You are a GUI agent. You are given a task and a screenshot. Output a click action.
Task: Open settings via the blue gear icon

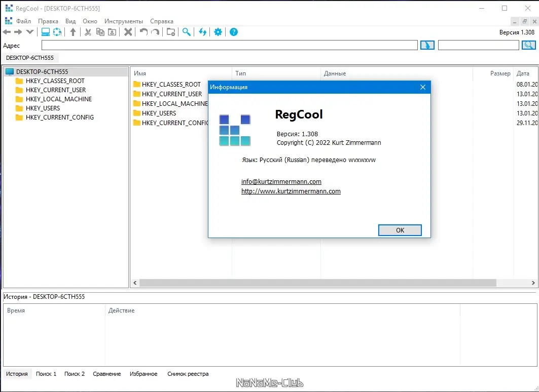(218, 32)
